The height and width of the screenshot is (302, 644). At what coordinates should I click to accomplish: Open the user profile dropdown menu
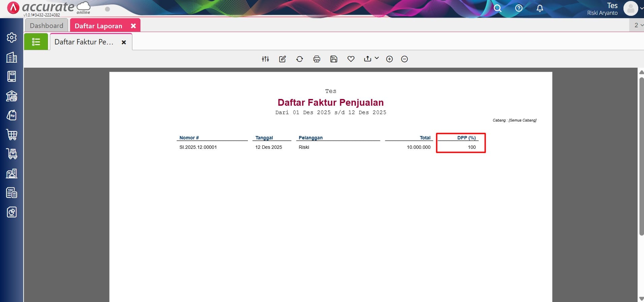(633, 9)
